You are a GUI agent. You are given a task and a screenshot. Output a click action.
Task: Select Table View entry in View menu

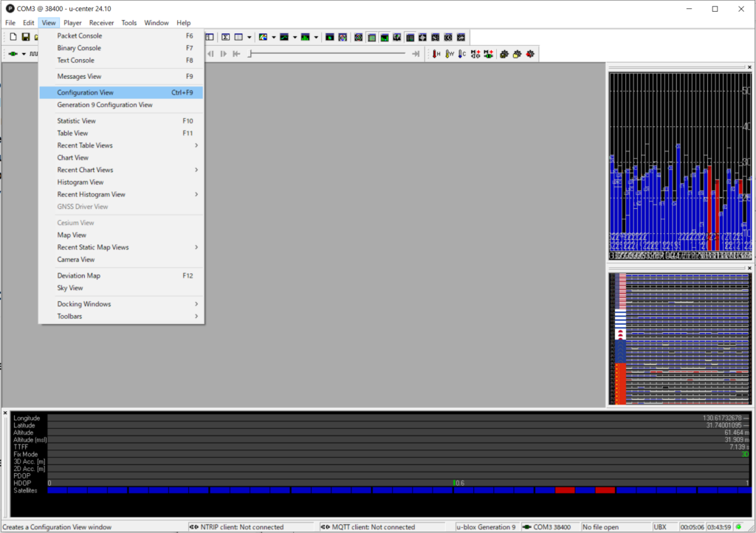pos(122,134)
